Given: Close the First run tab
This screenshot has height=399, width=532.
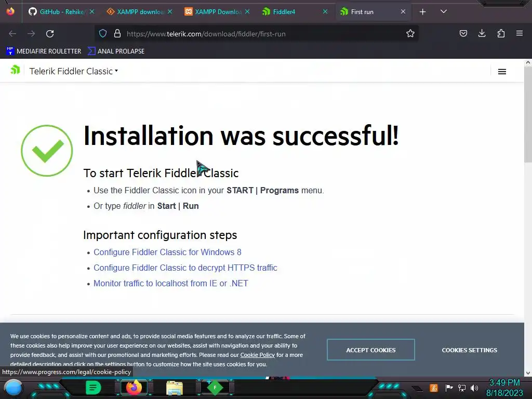Looking at the screenshot, I should click(x=403, y=11).
